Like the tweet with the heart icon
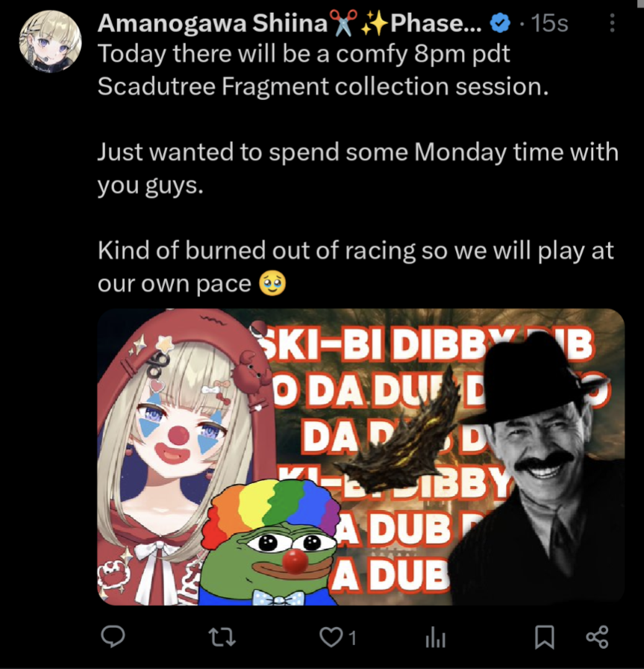 331,638
